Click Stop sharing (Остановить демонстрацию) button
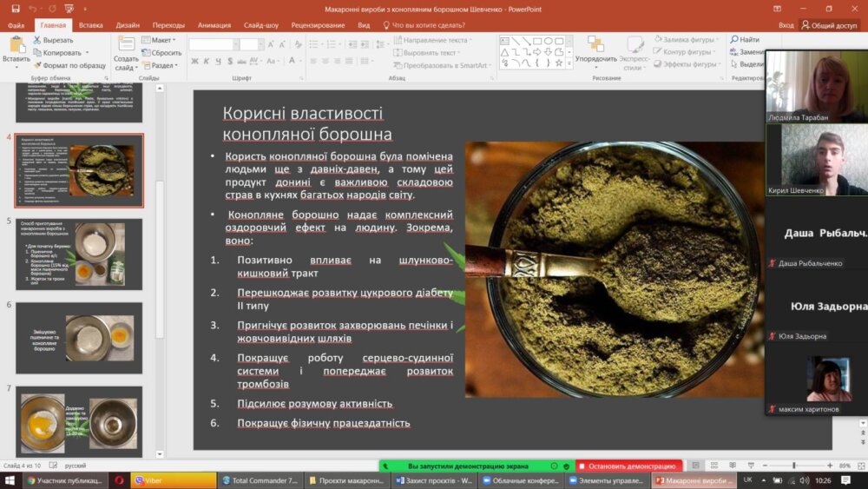Image resolution: width=868 pixels, height=489 pixels. (628, 466)
